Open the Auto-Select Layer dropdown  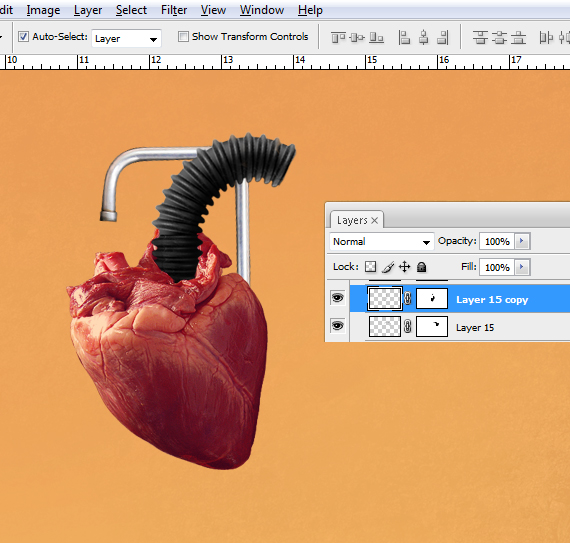[126, 39]
